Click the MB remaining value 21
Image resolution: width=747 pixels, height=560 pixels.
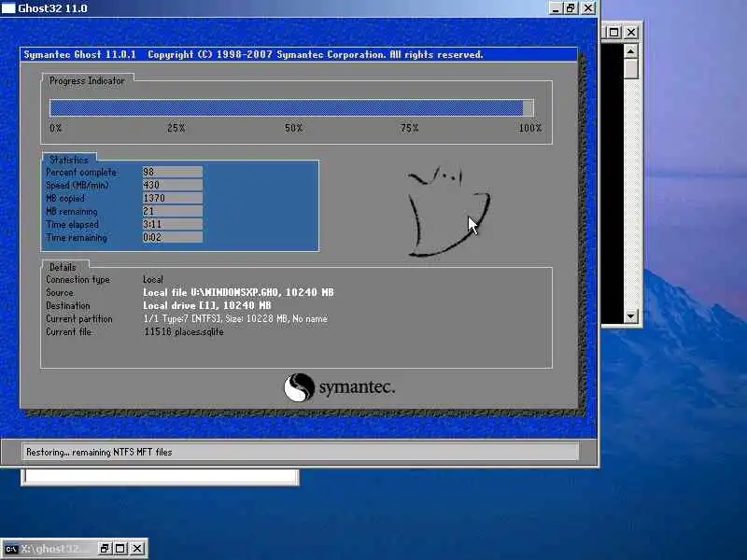click(x=173, y=211)
